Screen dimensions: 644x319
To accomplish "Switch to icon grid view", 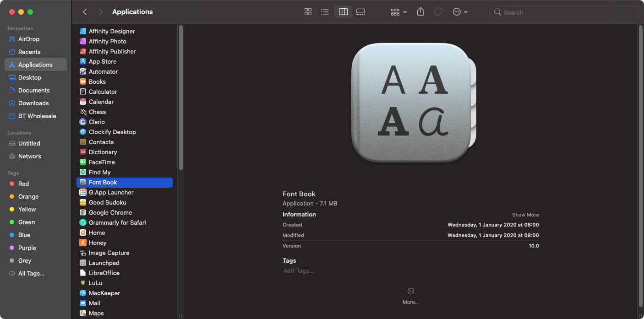I will pos(308,12).
